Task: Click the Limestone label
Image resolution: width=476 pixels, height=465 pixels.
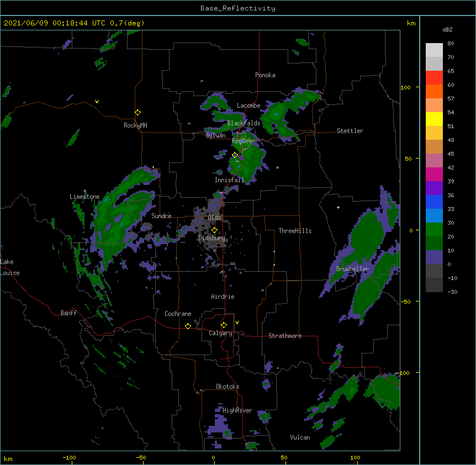Action: coord(84,197)
